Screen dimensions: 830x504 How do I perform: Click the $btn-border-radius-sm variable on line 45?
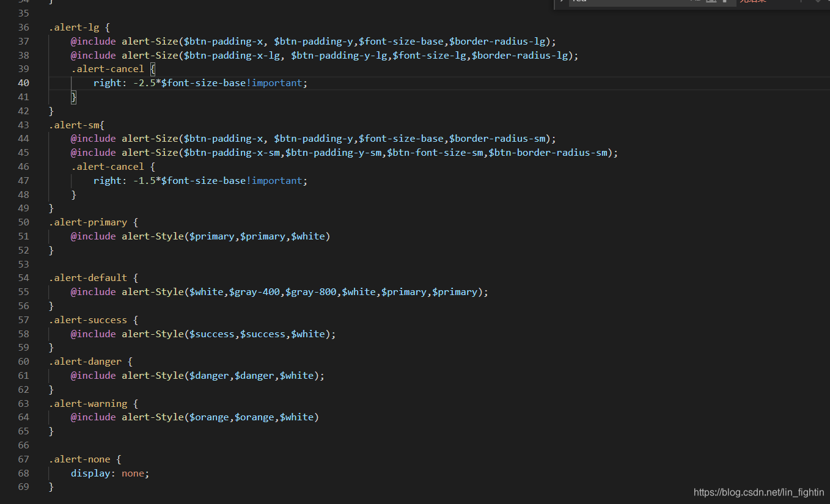pos(548,153)
